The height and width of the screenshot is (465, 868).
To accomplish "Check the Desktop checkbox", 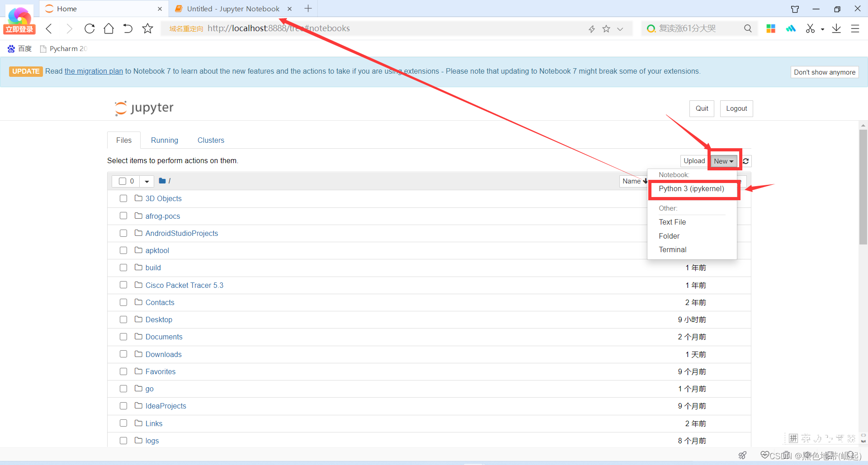I will [123, 319].
